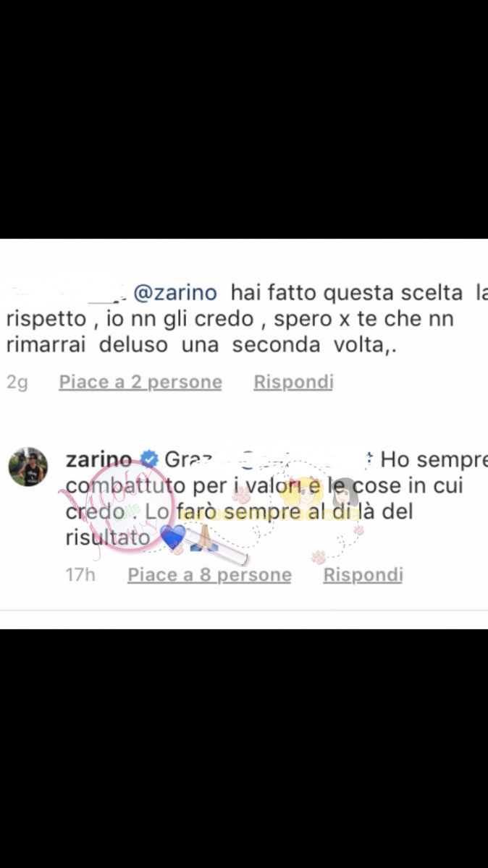Reply to first comment with Rispondi
This screenshot has height=868, width=488.
[x=293, y=382]
